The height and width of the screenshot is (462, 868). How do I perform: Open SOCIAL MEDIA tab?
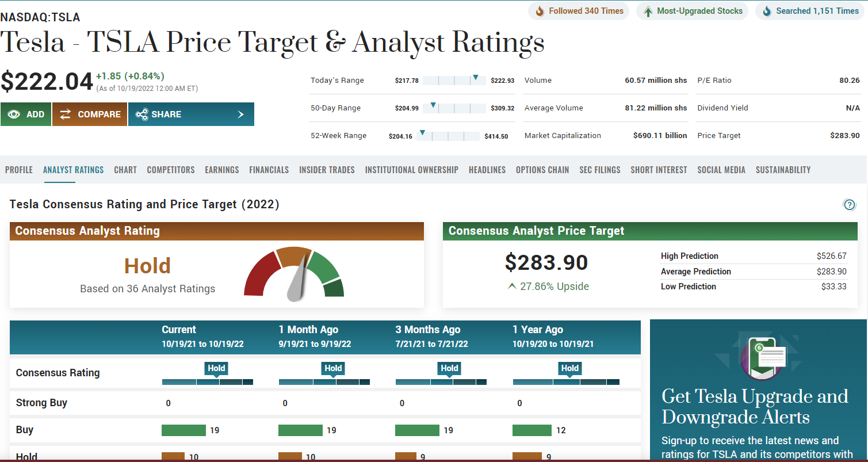(721, 170)
